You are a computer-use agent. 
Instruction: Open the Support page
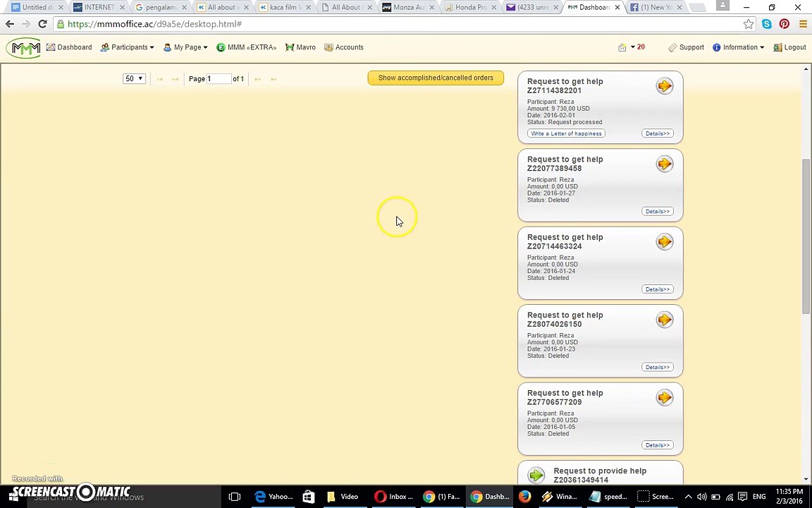[x=686, y=47]
